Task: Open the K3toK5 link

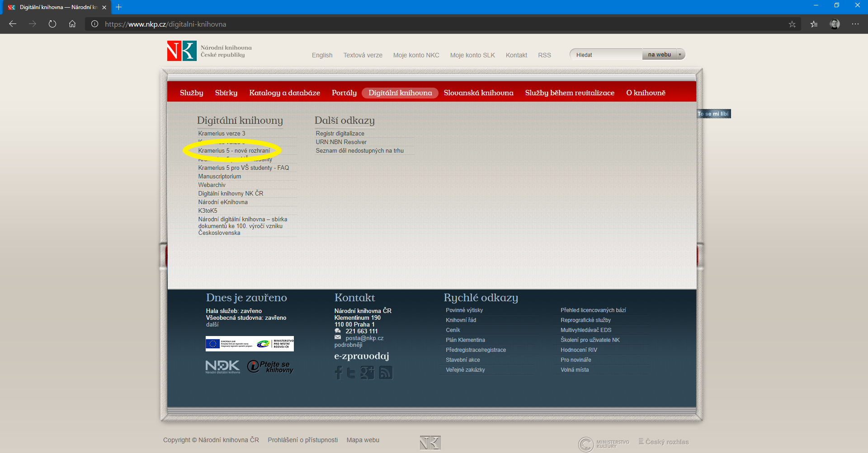Action: [x=208, y=211]
